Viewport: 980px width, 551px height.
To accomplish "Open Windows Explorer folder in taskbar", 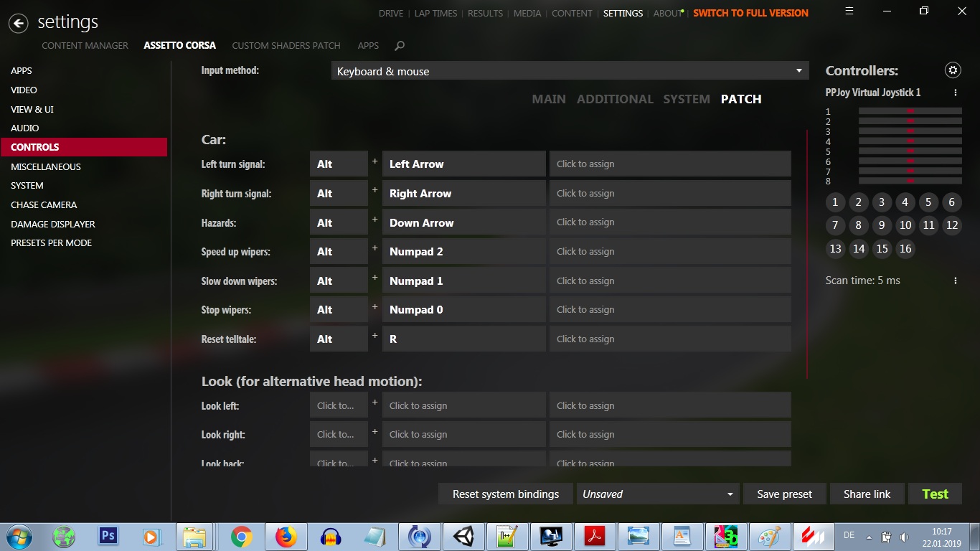I will (194, 537).
